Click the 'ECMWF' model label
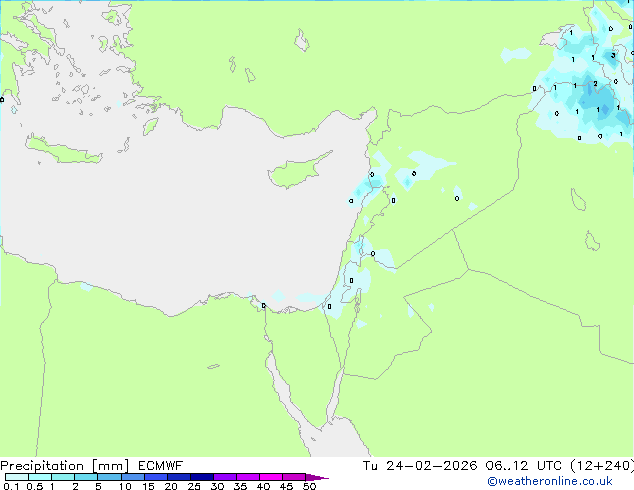 [x=161, y=466]
